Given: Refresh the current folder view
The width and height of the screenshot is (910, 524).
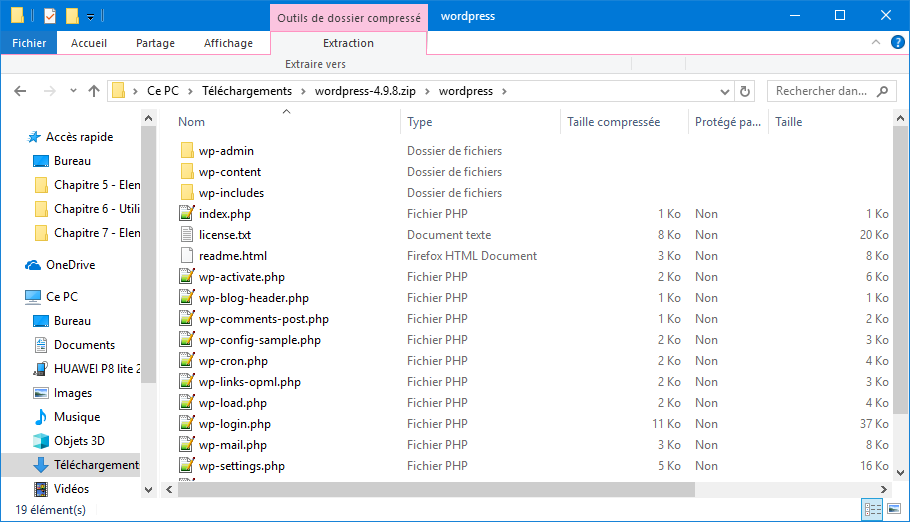Looking at the screenshot, I should pos(745,91).
